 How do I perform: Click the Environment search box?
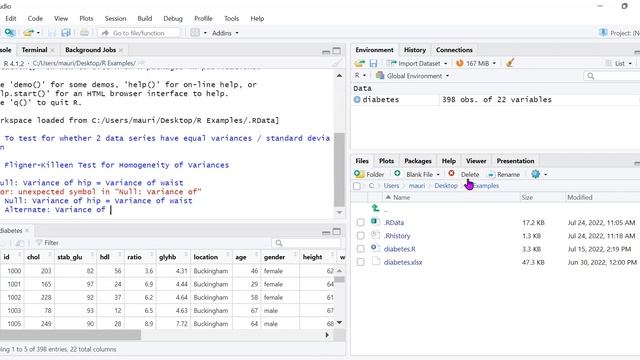coord(611,76)
